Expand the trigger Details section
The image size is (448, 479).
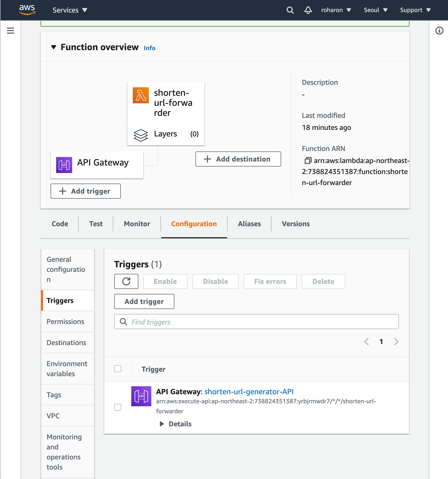(x=176, y=424)
